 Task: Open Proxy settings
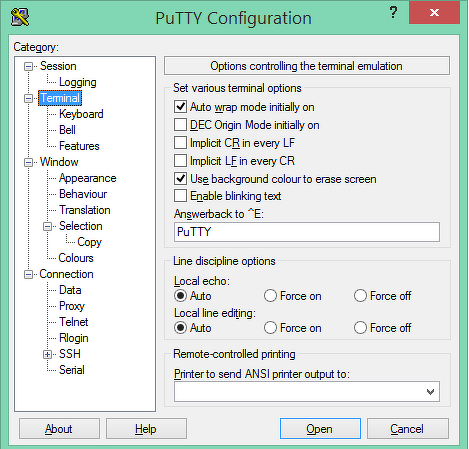[72, 306]
